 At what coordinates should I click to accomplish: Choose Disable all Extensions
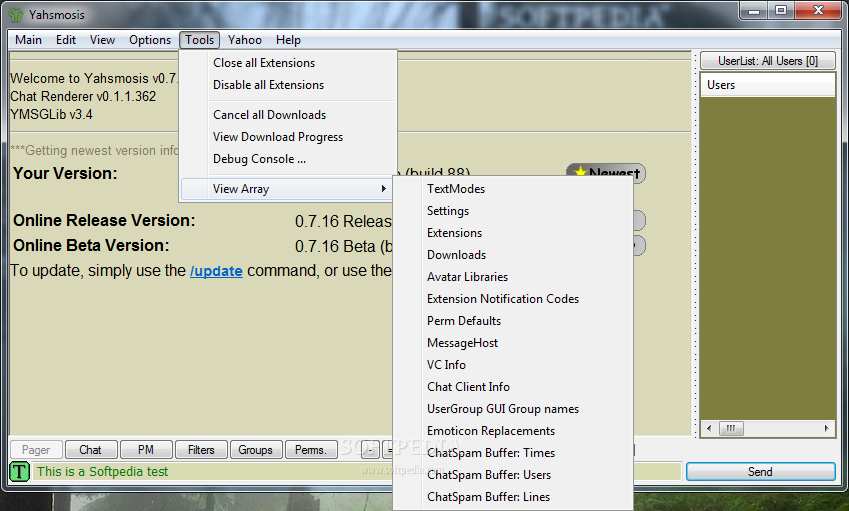click(288, 85)
